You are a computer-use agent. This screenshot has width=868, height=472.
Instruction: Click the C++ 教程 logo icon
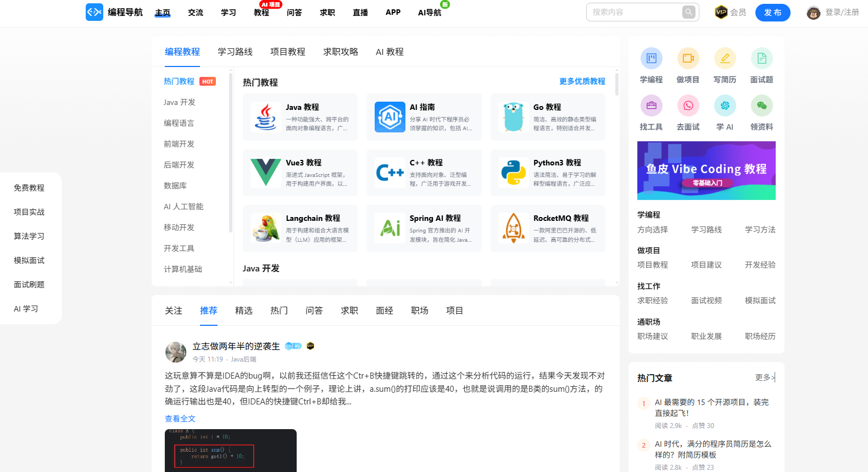point(390,173)
